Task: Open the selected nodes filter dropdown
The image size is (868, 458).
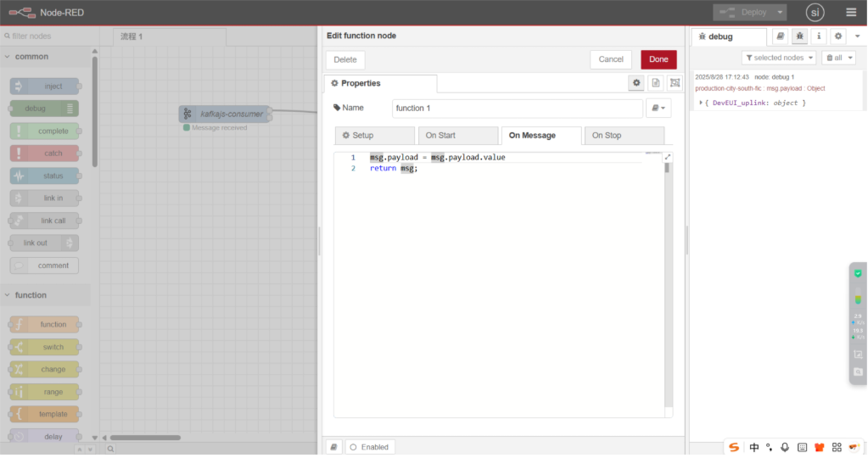Action: pyautogui.click(x=779, y=58)
